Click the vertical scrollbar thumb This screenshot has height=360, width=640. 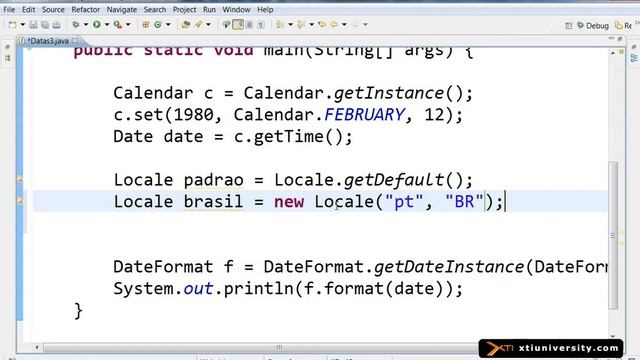(613, 236)
